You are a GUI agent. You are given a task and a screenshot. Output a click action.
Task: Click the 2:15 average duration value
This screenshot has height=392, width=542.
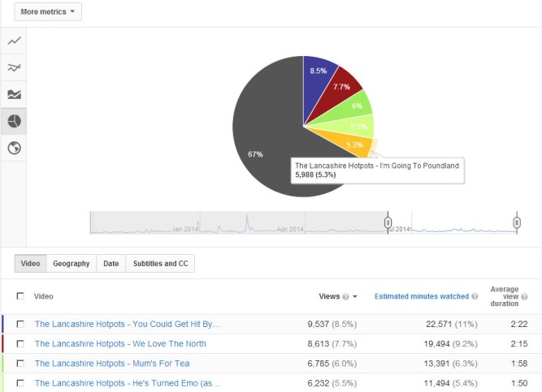point(518,343)
